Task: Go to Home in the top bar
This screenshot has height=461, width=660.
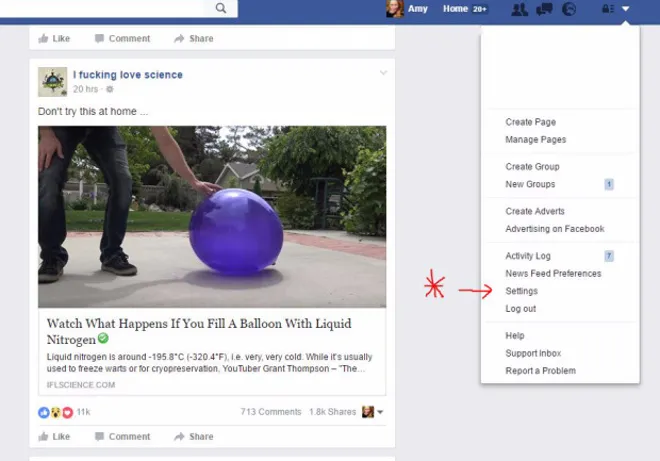Action: 455,9
